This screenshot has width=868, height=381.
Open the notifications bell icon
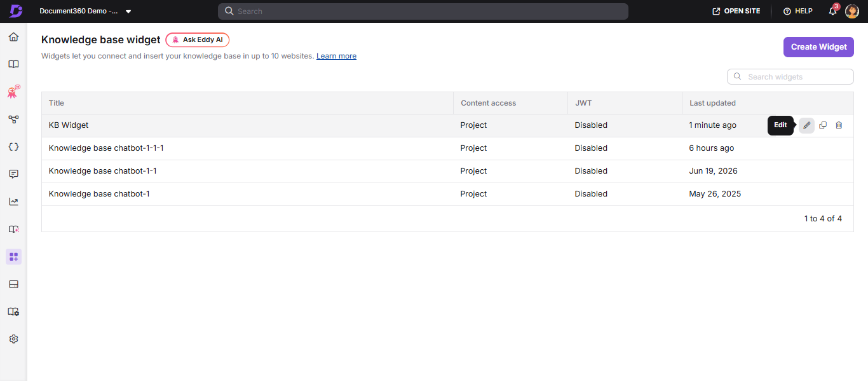click(832, 11)
